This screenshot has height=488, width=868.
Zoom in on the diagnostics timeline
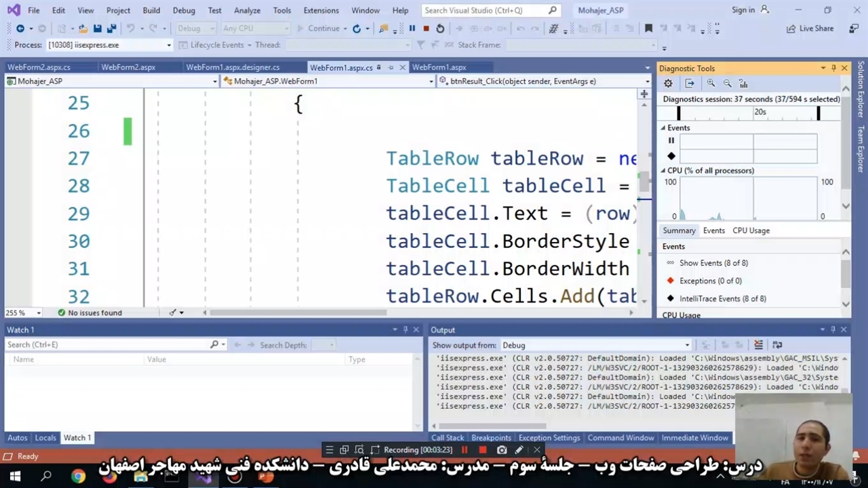click(711, 83)
